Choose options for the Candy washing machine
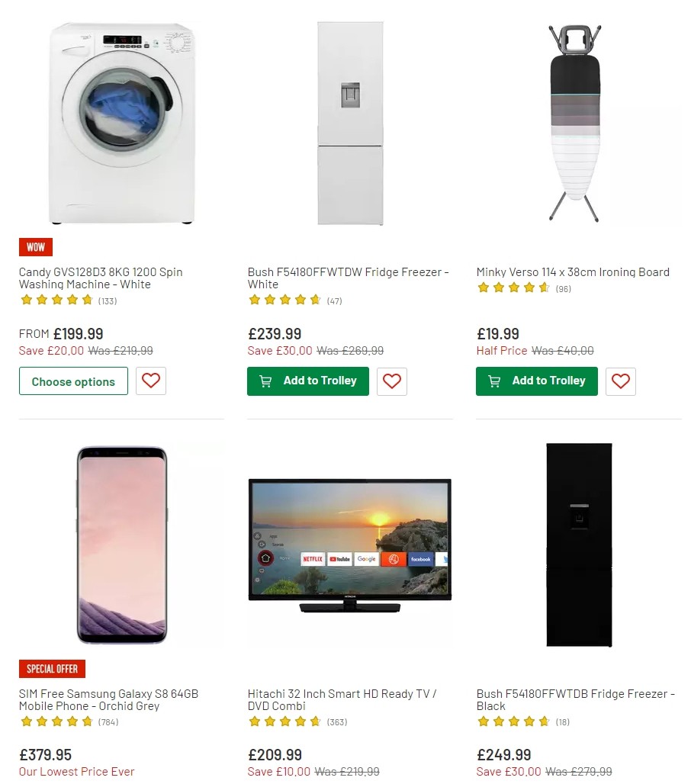This screenshot has width=691, height=784. click(73, 381)
